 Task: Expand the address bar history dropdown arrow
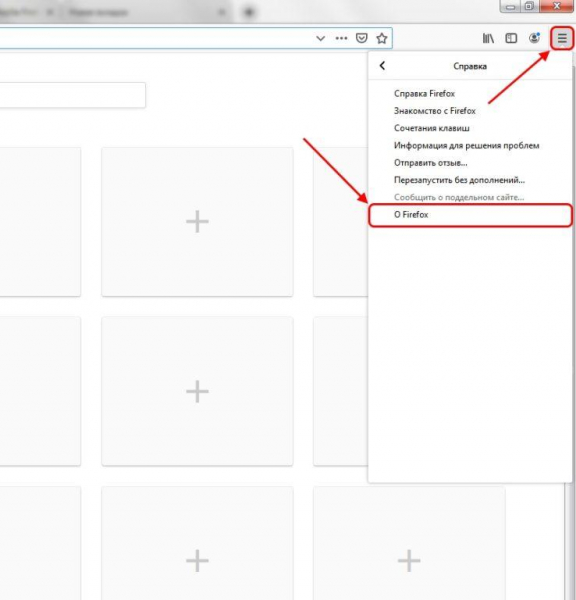tap(320, 38)
